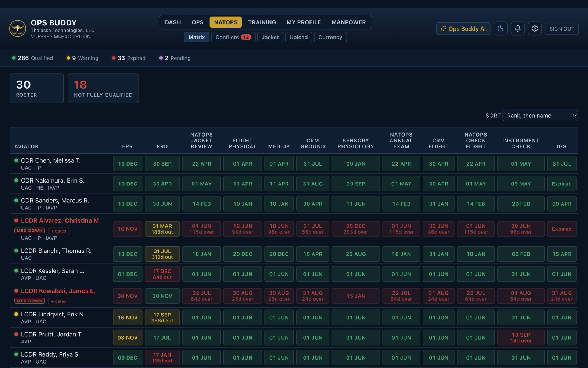Click Bianchi PRD cell 31 JUL 310d out
The height and width of the screenshot is (368, 588).
pyautogui.click(x=162, y=254)
